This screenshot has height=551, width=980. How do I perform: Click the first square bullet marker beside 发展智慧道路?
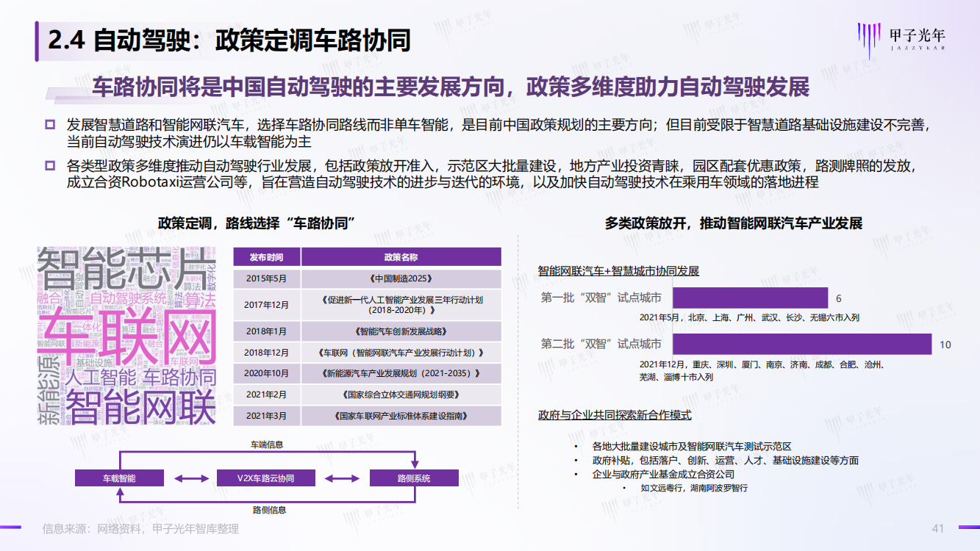coord(50,123)
